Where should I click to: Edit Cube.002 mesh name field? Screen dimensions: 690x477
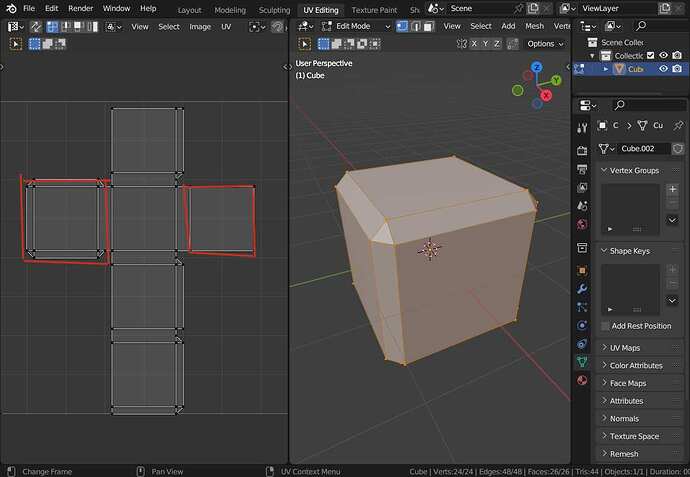point(645,149)
